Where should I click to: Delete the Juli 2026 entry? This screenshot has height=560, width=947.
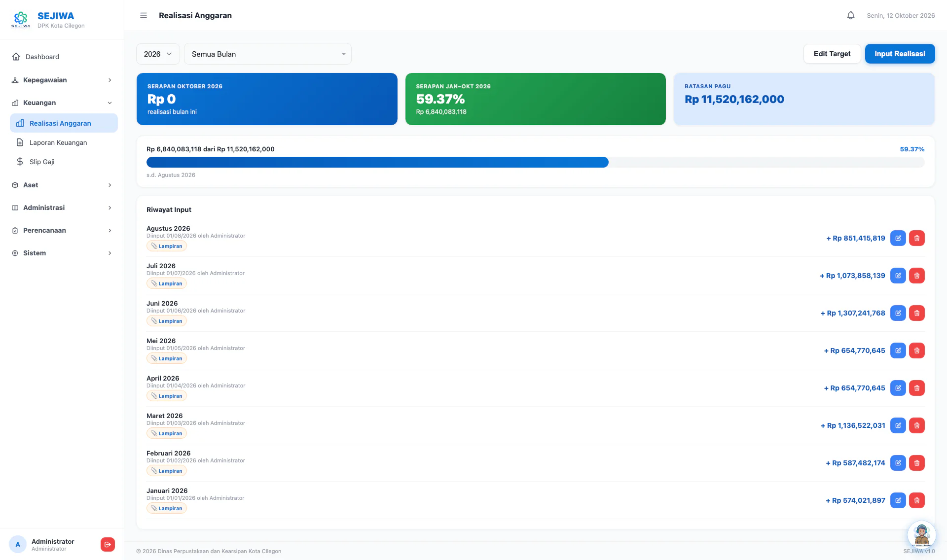pyautogui.click(x=917, y=276)
